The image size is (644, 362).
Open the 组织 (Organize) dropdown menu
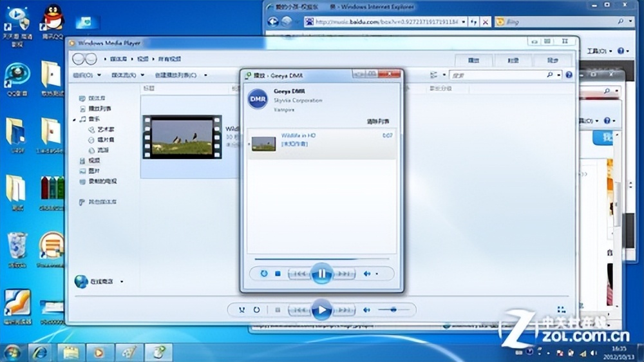pyautogui.click(x=84, y=75)
